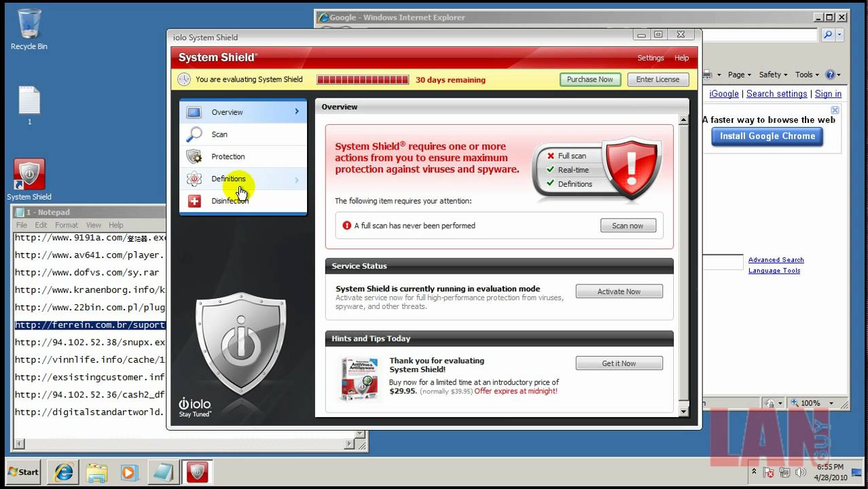Click the clock icon beside evaluation notice
Screen dimensions: 868x489
184,79
